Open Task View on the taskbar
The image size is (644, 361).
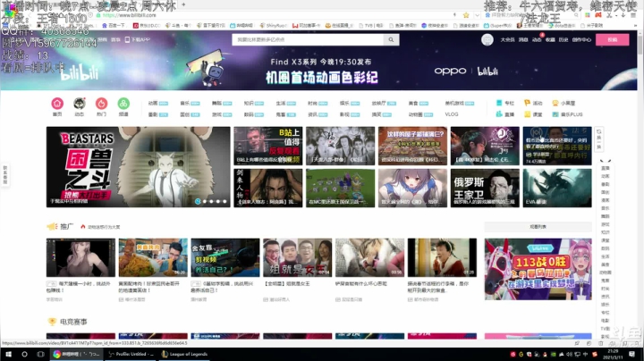point(40,354)
